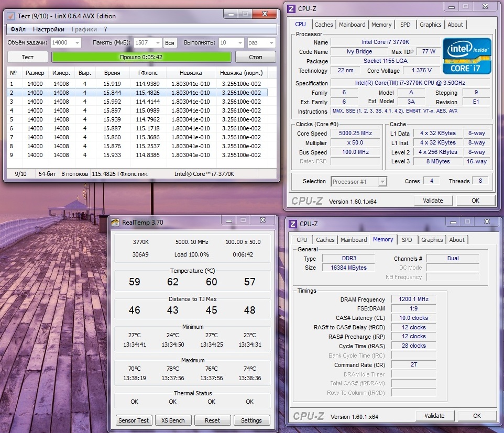The height and width of the screenshot is (433, 504).
Task: Click the green elapsed time progress bar
Action: (141, 57)
